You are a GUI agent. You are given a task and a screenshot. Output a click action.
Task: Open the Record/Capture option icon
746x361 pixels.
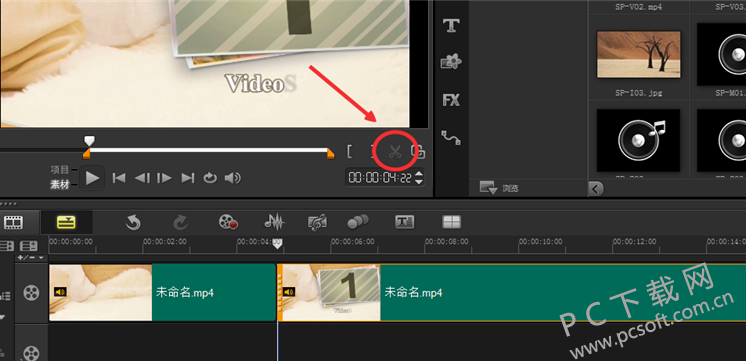pos(228,222)
